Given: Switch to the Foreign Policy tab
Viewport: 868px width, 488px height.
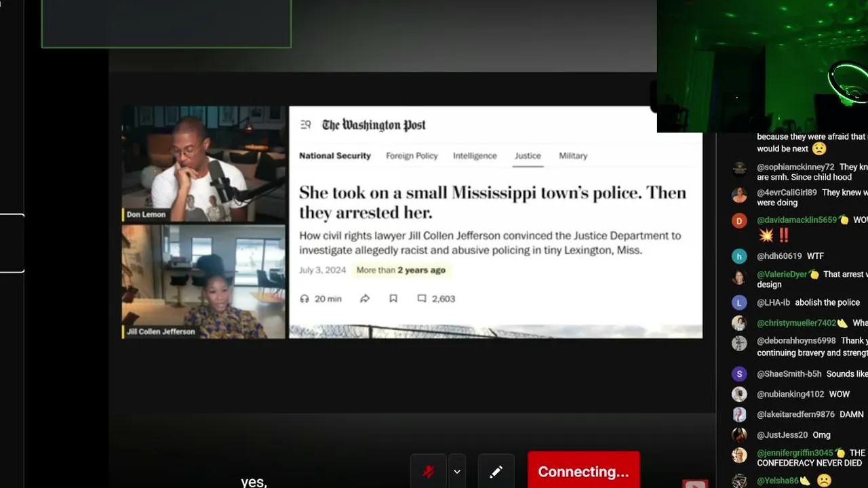Looking at the screenshot, I should [412, 156].
